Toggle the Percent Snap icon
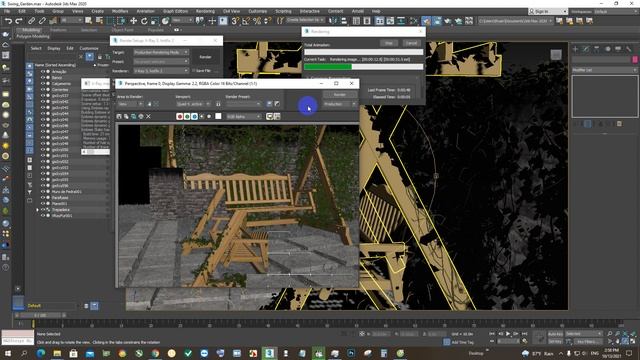640x360 pixels. click(x=257, y=21)
